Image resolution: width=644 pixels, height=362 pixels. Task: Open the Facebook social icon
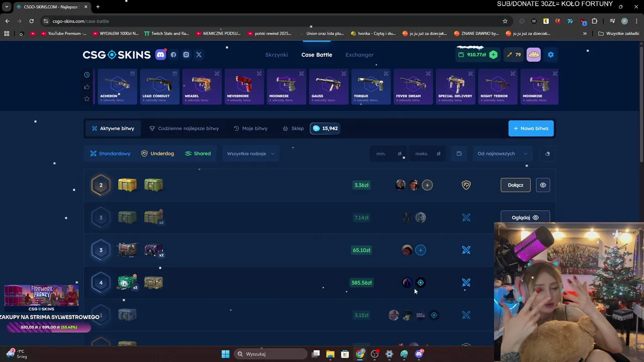coord(174,55)
